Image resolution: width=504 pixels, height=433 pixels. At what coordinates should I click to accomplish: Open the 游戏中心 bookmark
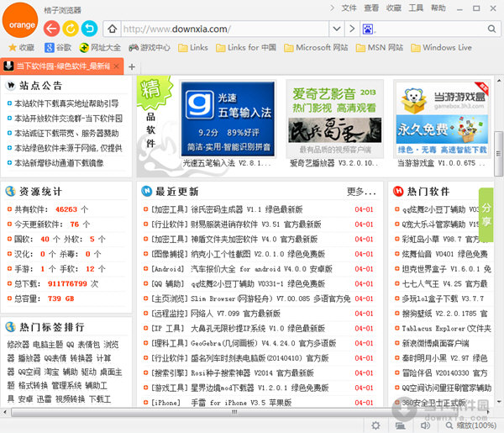click(150, 48)
